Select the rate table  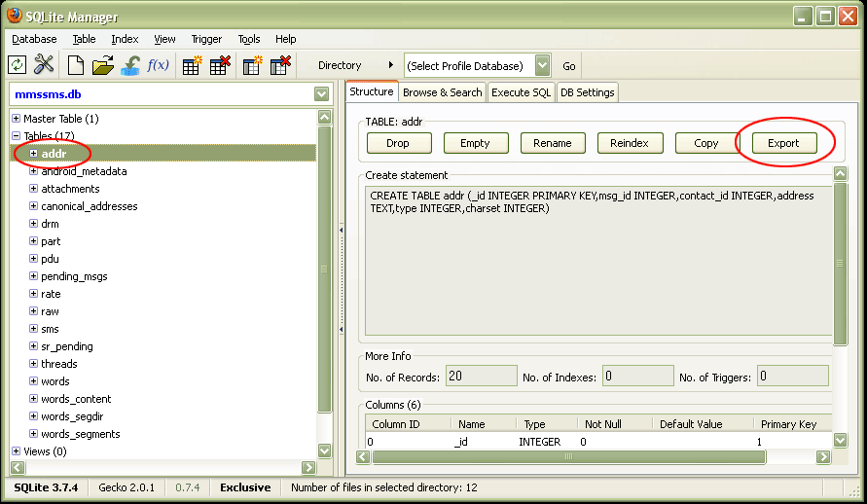[x=51, y=294]
